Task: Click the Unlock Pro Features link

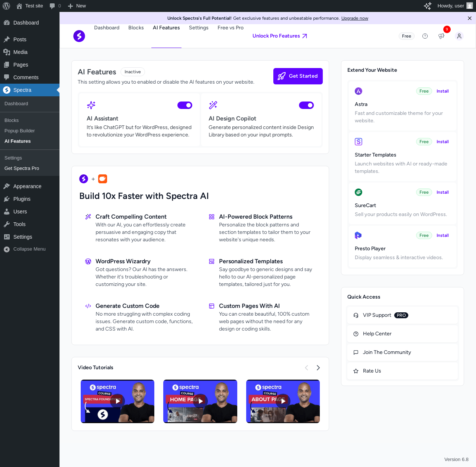Action: click(280, 36)
